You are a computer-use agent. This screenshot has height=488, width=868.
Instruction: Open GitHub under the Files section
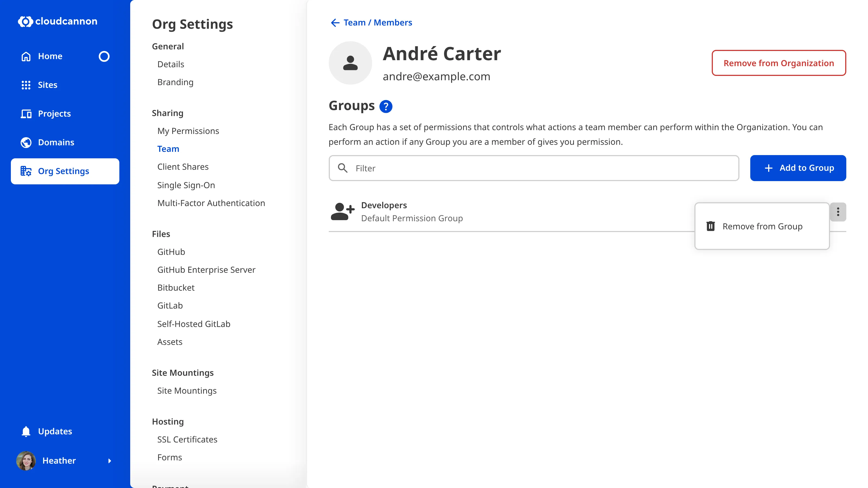point(171,252)
